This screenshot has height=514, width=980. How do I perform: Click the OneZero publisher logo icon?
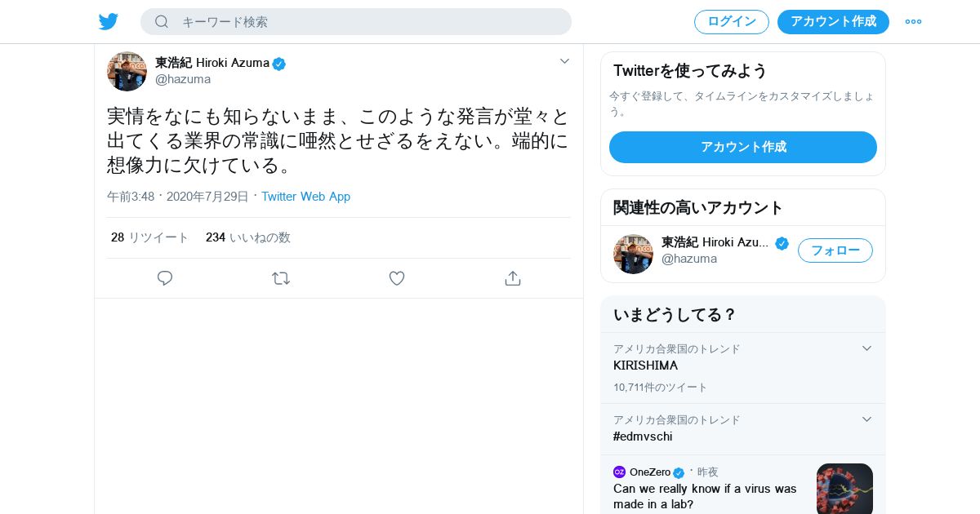[619, 472]
